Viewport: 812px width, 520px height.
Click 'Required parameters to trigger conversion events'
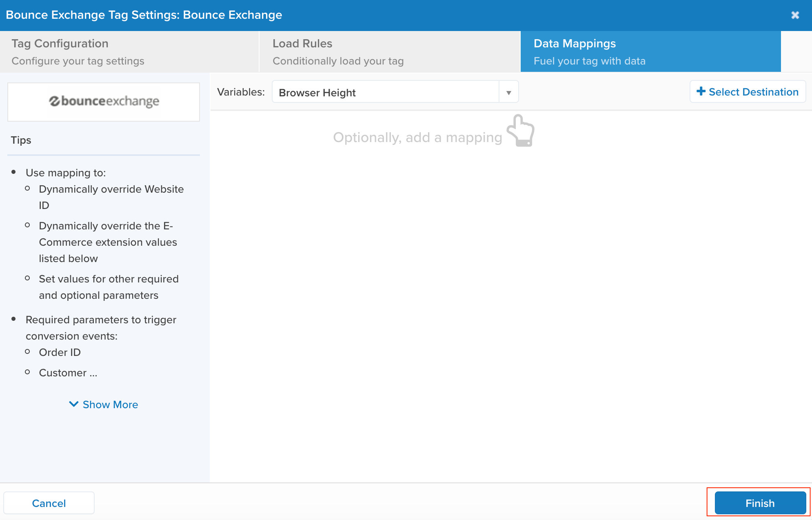[x=101, y=328]
